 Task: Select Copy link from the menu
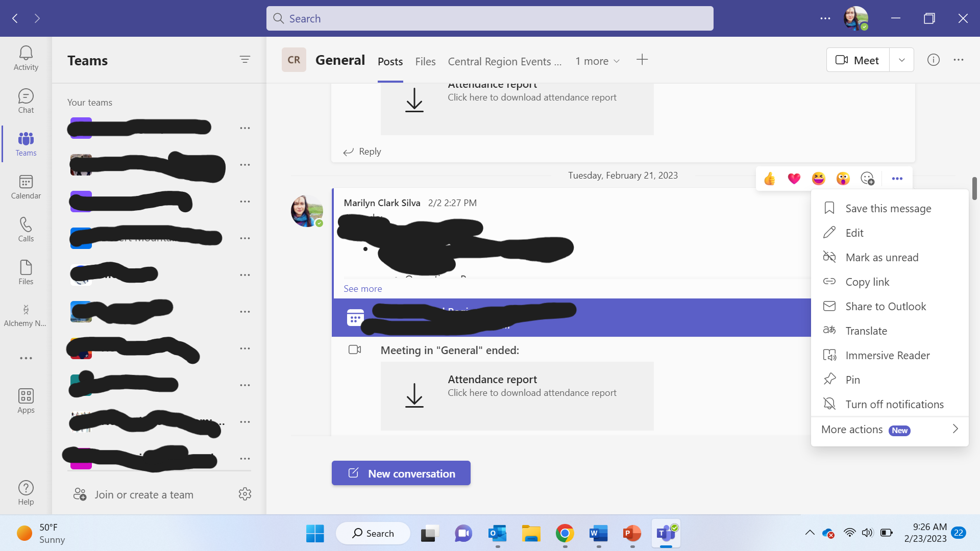coord(867,282)
